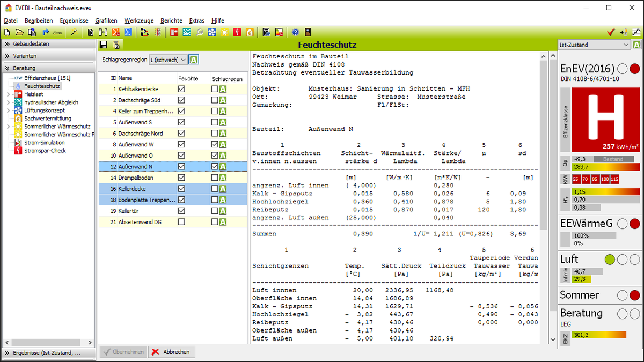Image resolution: width=644 pixels, height=362 pixels.
Task: Expand the Varianten panel
Action: (48, 56)
